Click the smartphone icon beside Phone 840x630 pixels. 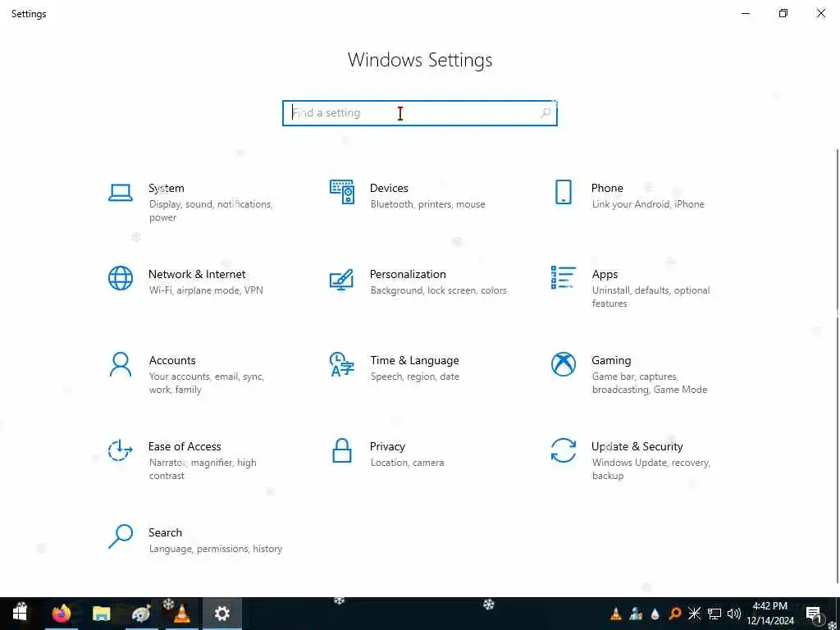pos(563,192)
